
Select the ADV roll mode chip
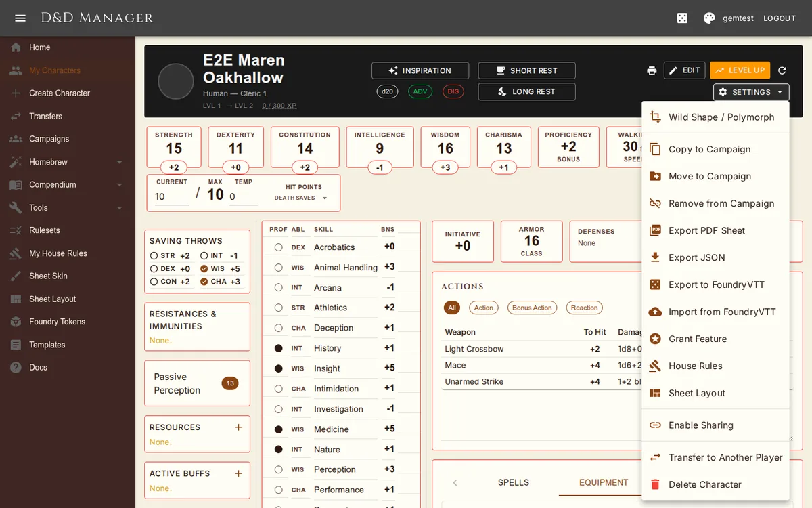420,91
